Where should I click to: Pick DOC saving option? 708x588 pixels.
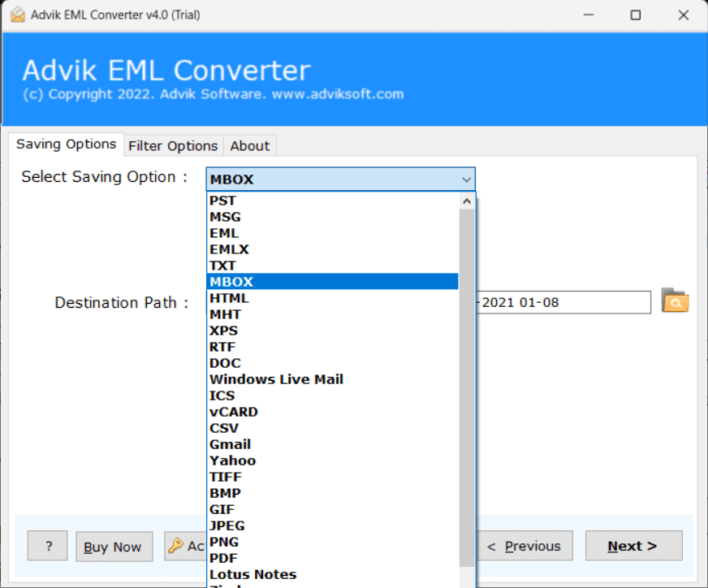(x=333, y=363)
